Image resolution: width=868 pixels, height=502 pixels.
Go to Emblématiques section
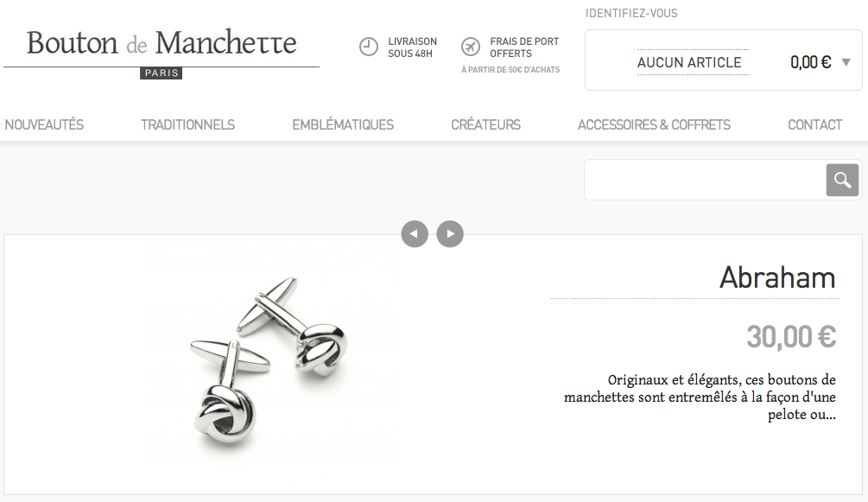coord(343,124)
